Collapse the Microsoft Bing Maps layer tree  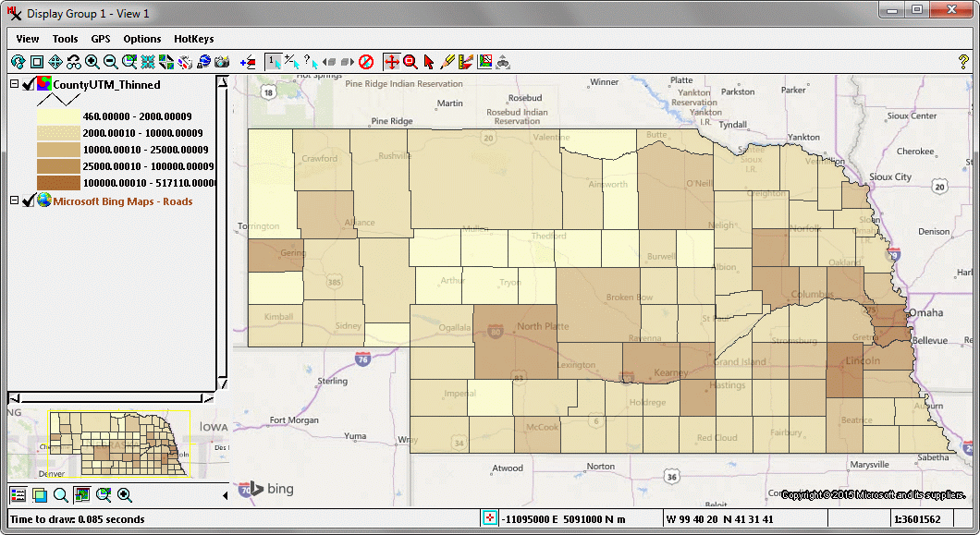pos(14,200)
